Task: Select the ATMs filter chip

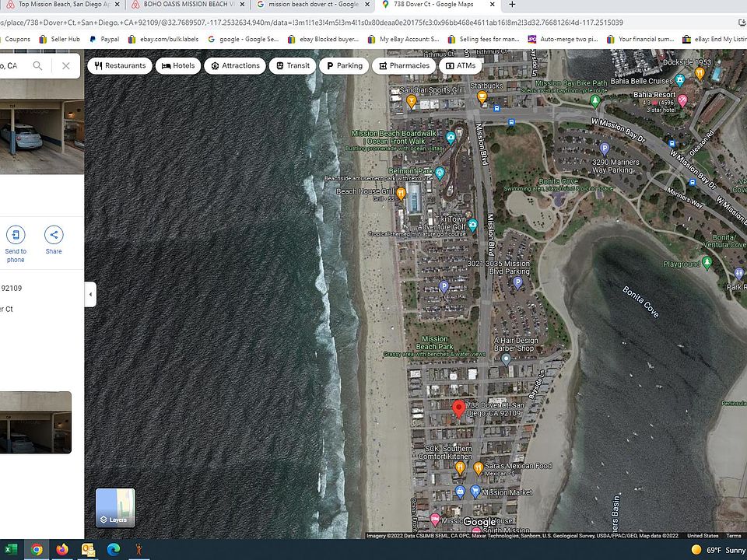Action: point(460,65)
